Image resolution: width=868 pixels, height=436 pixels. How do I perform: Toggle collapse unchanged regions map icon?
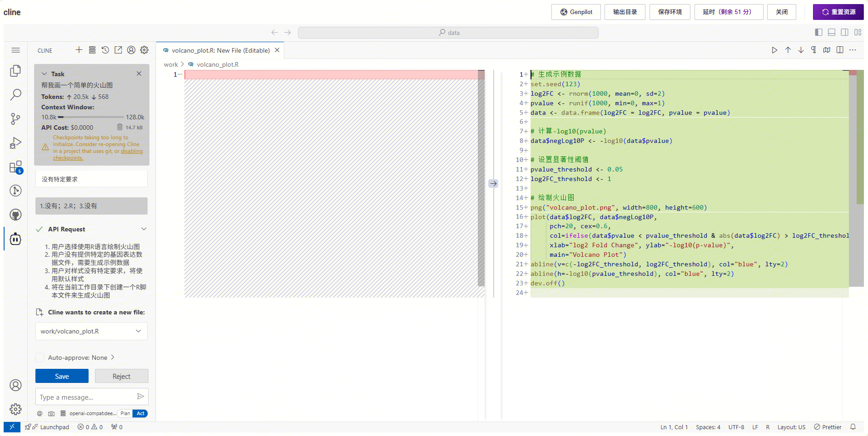point(827,50)
